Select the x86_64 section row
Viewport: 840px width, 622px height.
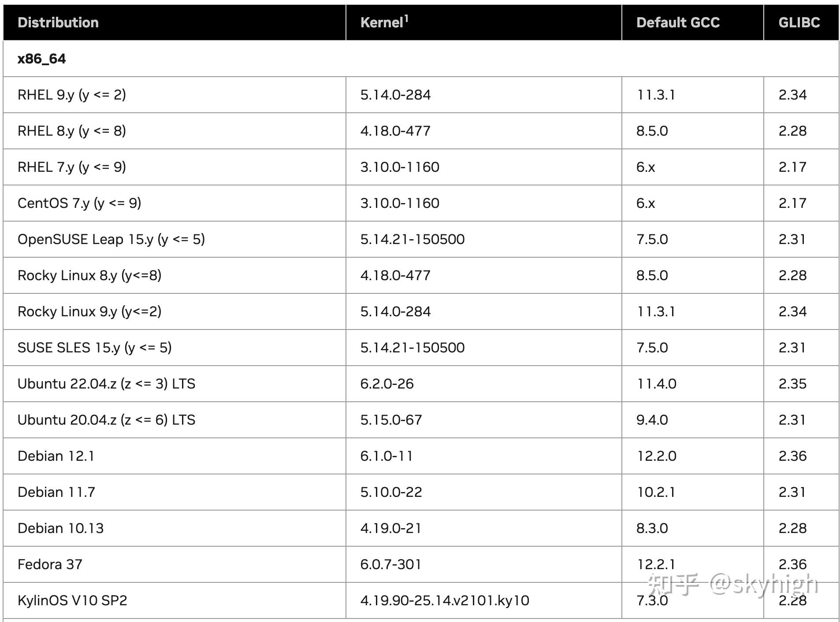(421, 59)
